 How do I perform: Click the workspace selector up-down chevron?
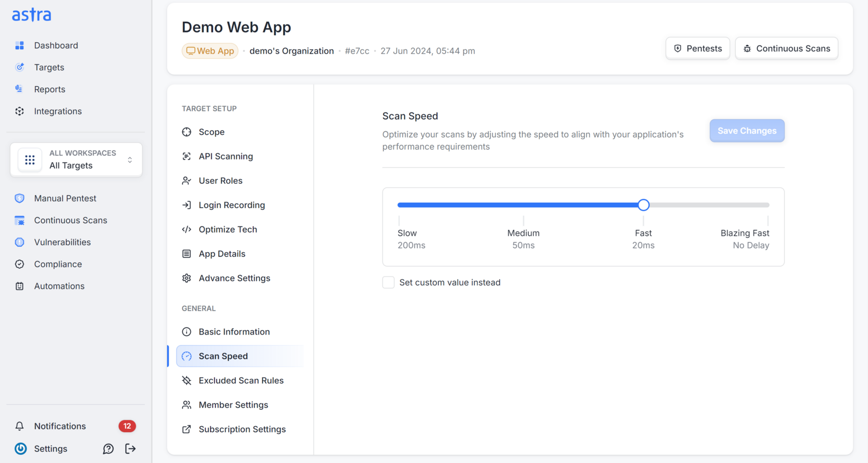pos(130,160)
